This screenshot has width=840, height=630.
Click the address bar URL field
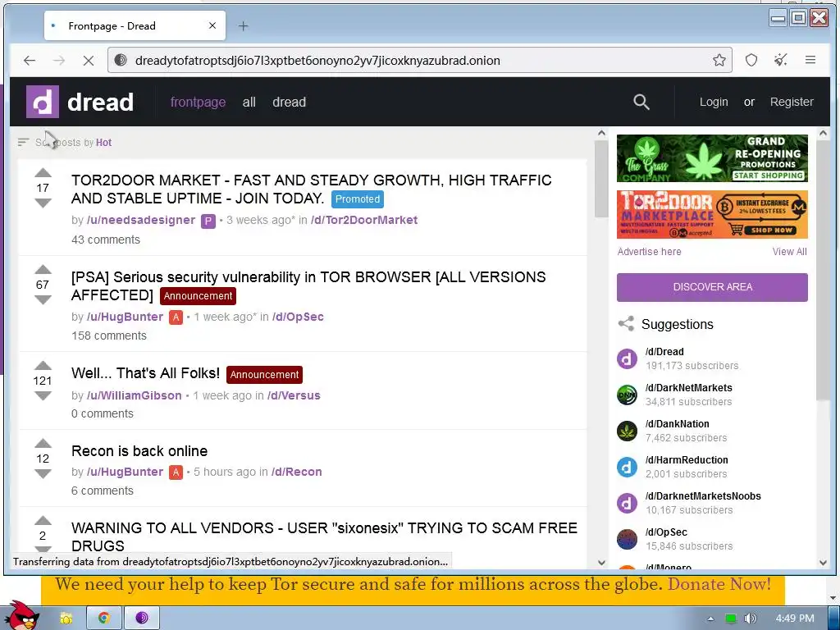(418, 60)
